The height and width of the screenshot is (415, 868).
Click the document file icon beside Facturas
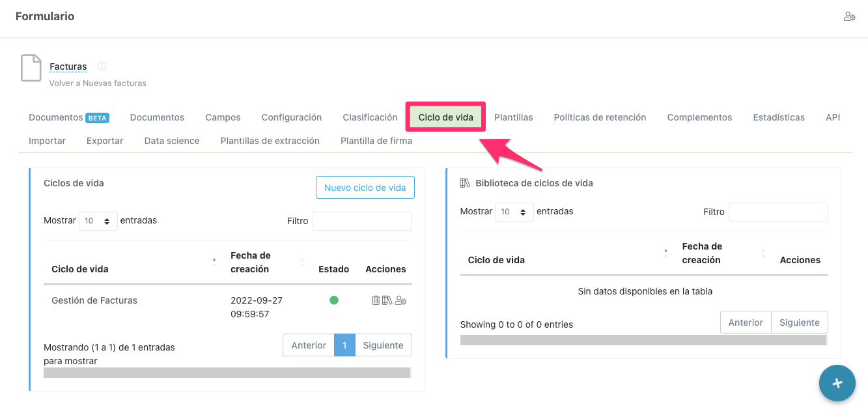coord(31,68)
